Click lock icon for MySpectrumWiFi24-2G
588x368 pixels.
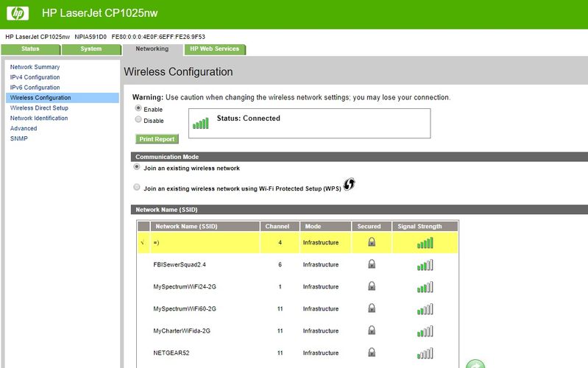pyautogui.click(x=372, y=286)
